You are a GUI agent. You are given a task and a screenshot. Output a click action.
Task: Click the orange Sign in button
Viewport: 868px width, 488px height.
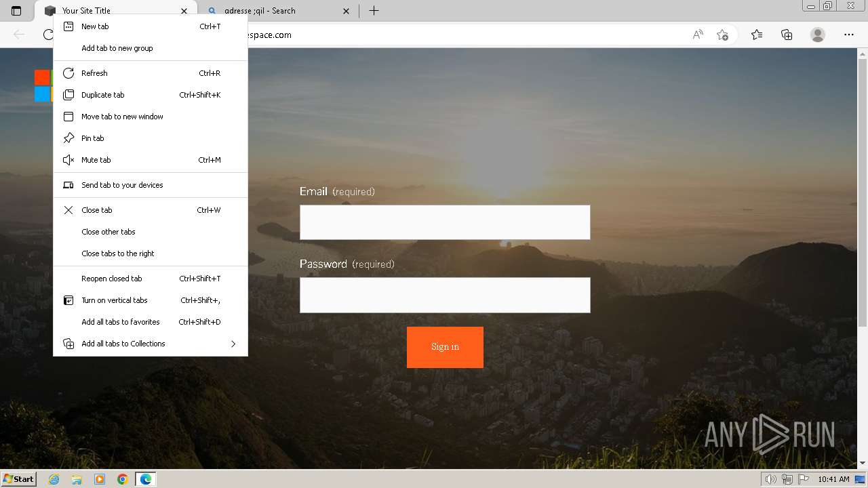[445, 347]
